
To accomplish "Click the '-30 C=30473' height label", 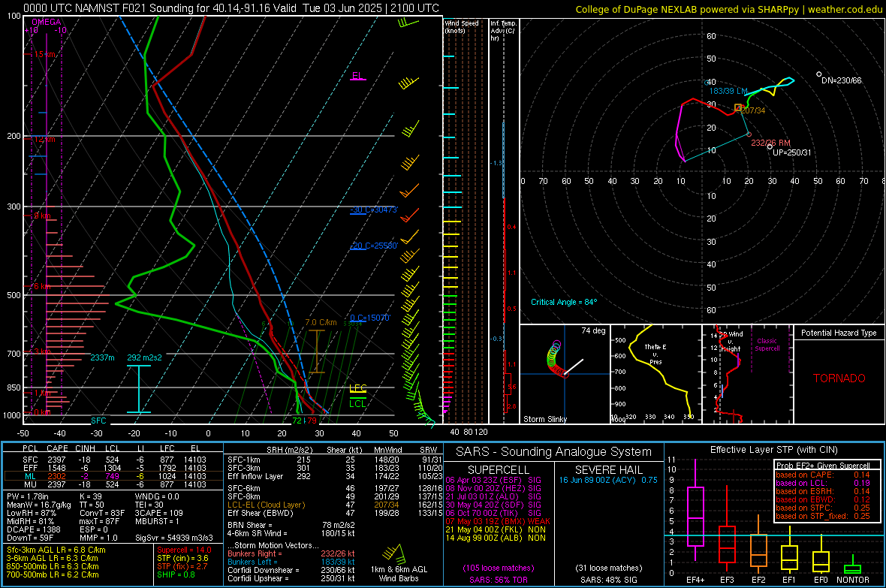I will [x=374, y=210].
